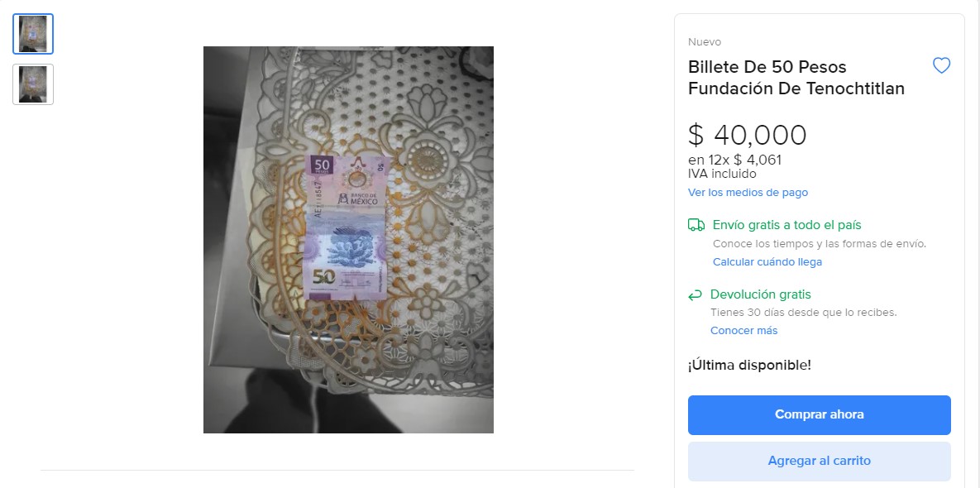
Task: Buy now with Comprar ahora
Action: point(820,415)
